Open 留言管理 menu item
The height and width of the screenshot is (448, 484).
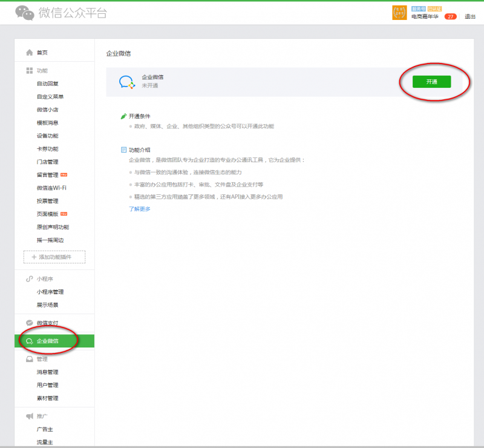pyautogui.click(x=48, y=175)
